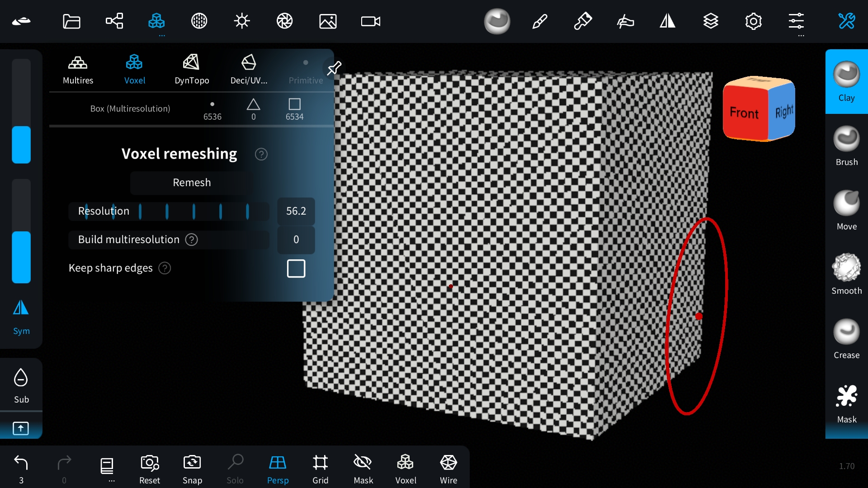Toggle Sub mode in the left sidebar
Viewport: 868px width, 488px height.
tap(21, 386)
